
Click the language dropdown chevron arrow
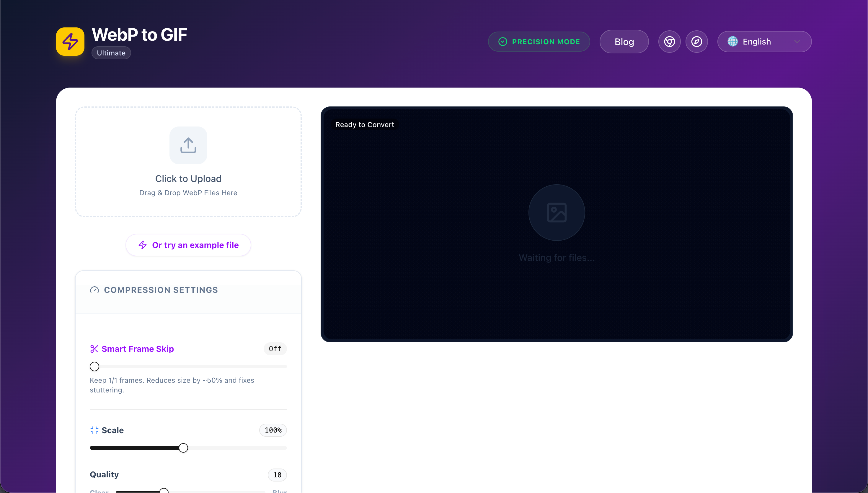point(797,42)
